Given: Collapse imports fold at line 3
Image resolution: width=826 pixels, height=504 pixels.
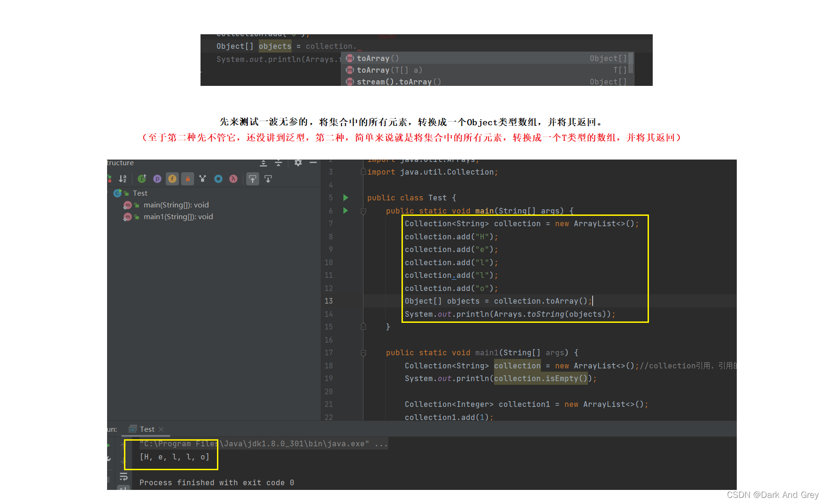Looking at the screenshot, I should pyautogui.click(x=363, y=172).
